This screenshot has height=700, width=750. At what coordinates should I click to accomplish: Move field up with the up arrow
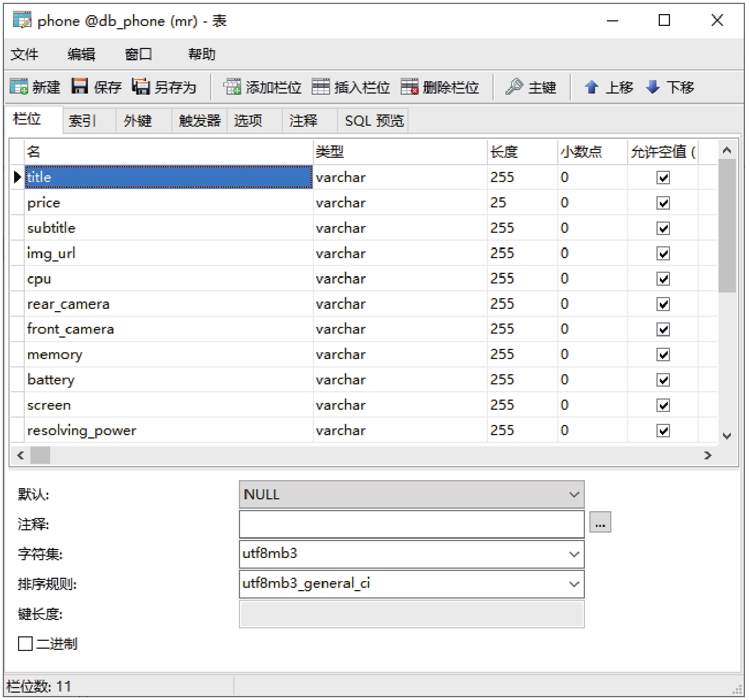(591, 87)
